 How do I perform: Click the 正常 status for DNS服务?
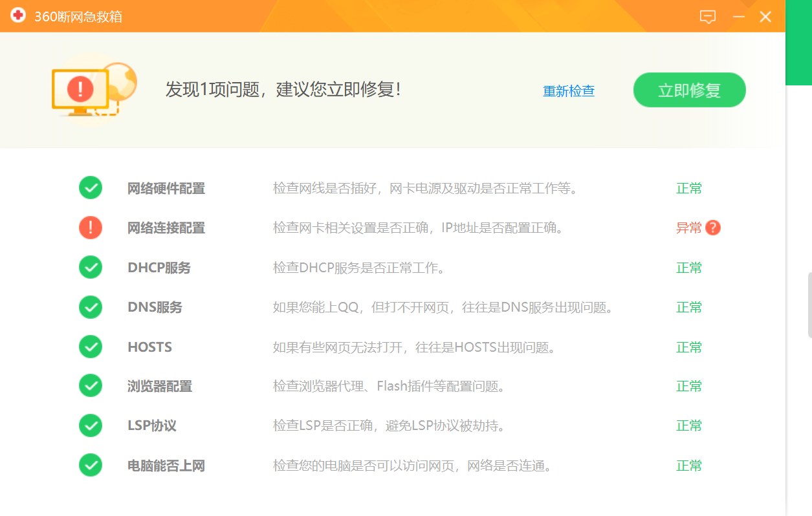pyautogui.click(x=689, y=307)
